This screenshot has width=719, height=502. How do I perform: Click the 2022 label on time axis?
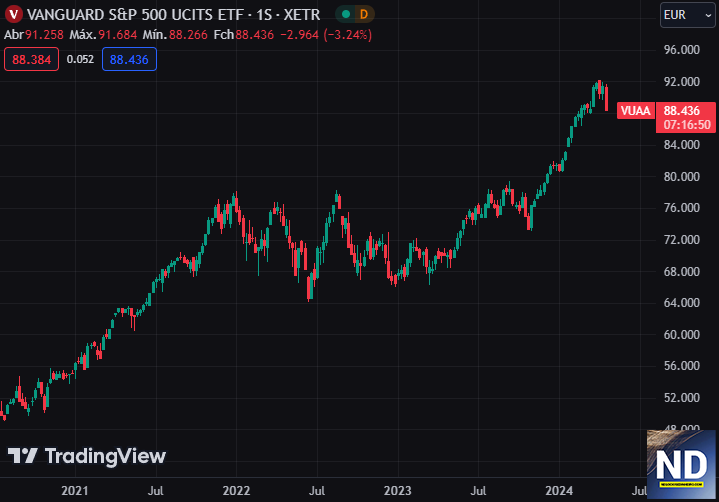tap(236, 491)
